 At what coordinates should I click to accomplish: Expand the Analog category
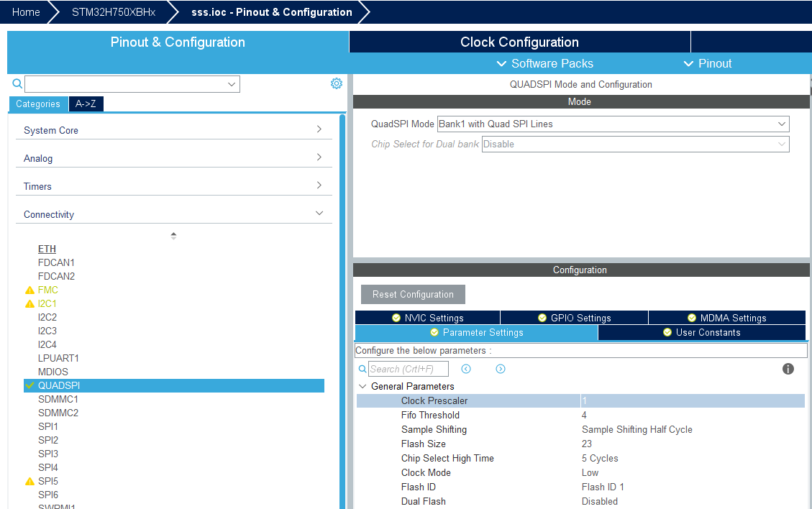point(319,157)
